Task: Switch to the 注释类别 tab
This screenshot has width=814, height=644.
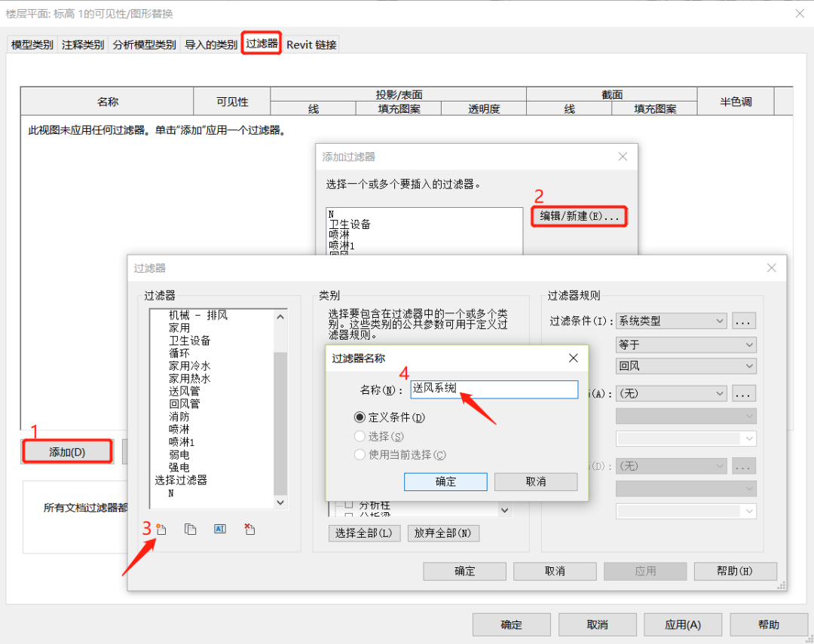Action: (x=83, y=44)
